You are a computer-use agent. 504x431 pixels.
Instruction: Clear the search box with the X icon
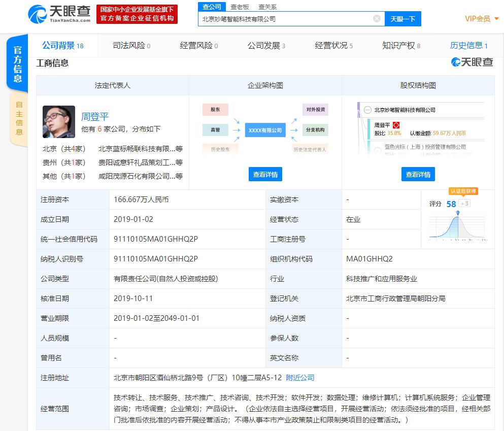click(x=377, y=19)
